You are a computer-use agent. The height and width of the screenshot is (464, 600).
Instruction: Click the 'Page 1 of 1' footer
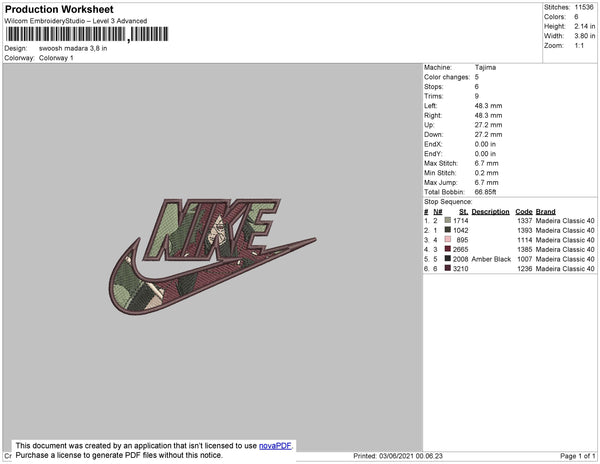578,456
